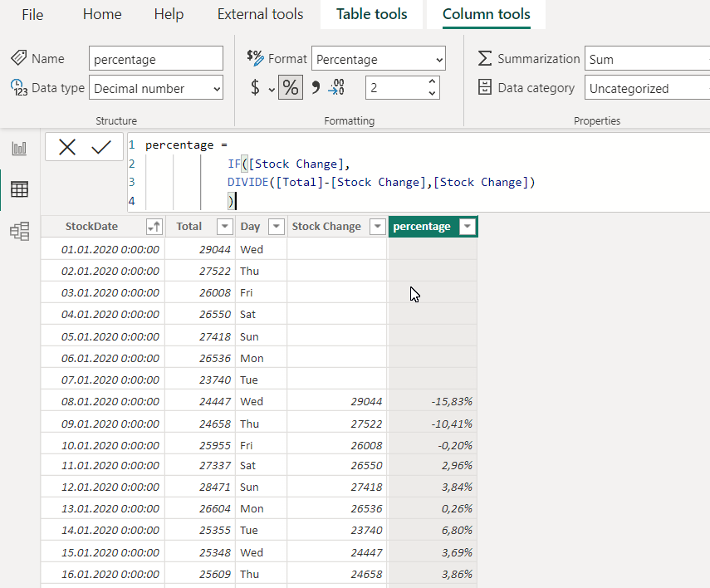Increase decimal places with up stepper
The width and height of the screenshot is (710, 588).
432,81
